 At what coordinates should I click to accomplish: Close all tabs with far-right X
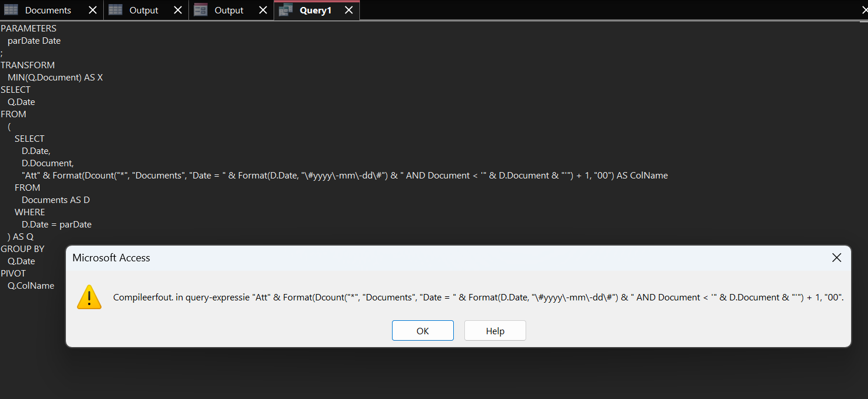coord(864,10)
